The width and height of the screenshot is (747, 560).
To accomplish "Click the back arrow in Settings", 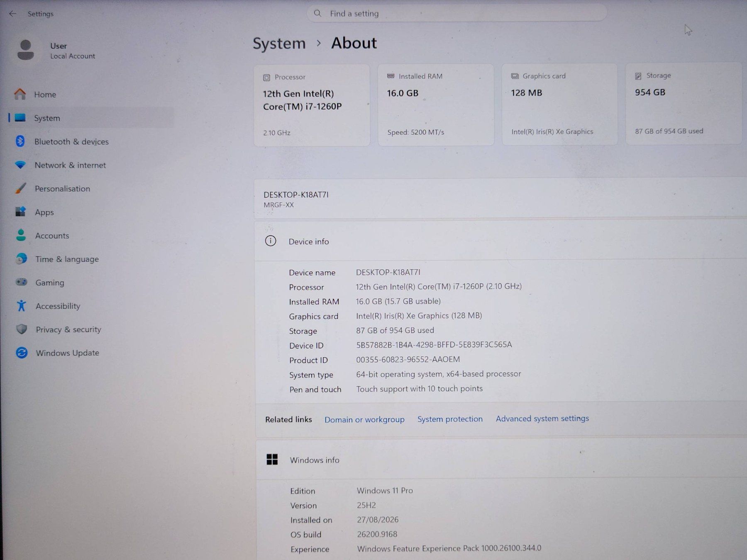I will coord(13,14).
